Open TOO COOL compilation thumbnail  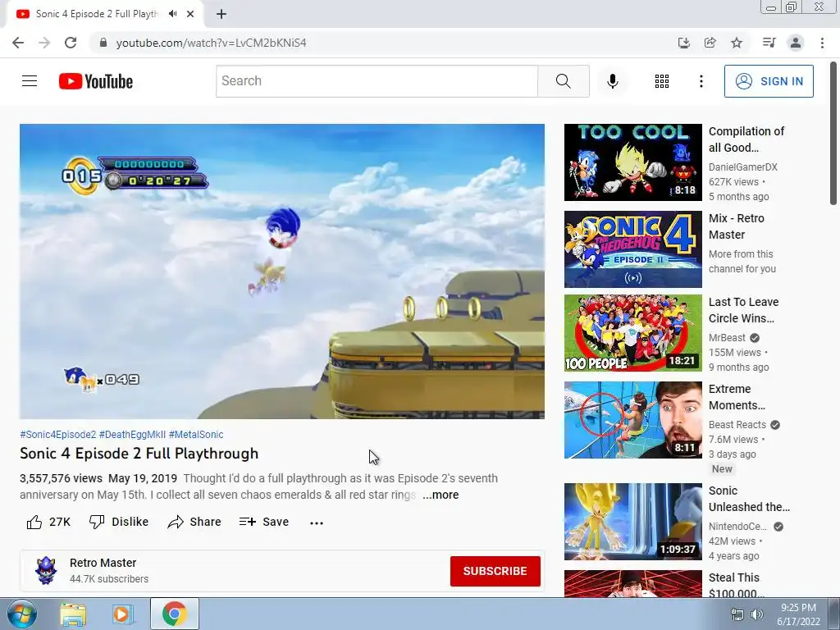click(632, 162)
